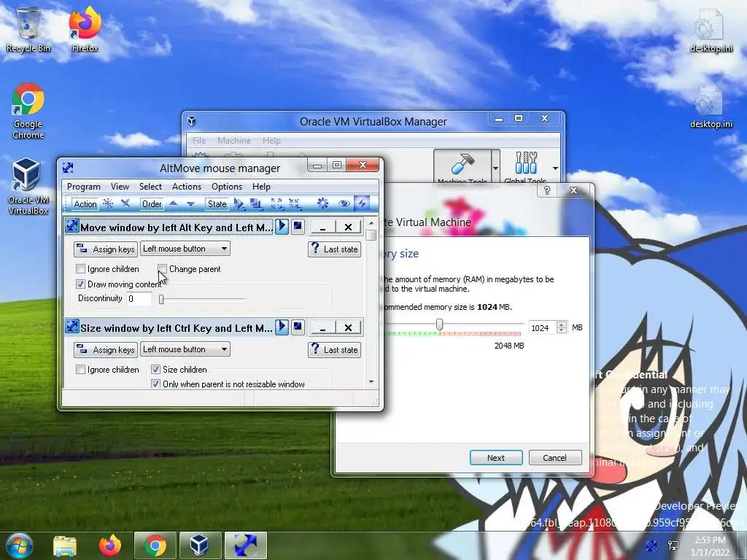The image size is (747, 560).
Task: Select Oracle VM VirtualBox desktop icon
Action: coord(28,187)
